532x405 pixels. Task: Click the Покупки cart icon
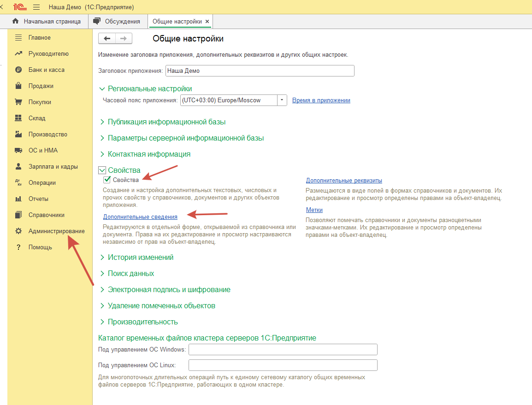[x=18, y=102]
